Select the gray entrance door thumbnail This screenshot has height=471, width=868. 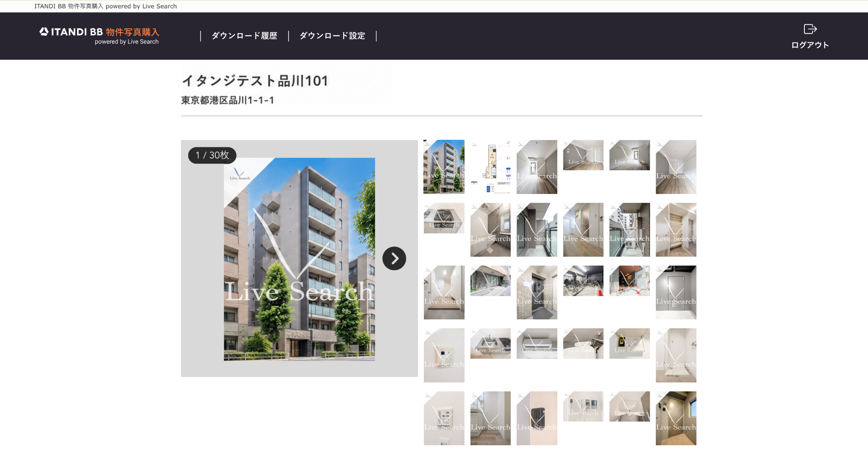(676, 292)
